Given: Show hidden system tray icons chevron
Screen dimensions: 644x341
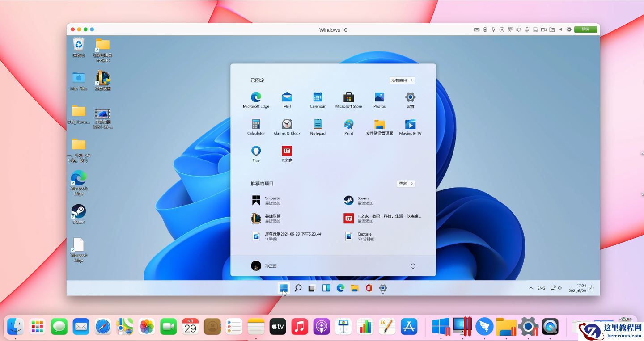Looking at the screenshot, I should click(x=531, y=288).
